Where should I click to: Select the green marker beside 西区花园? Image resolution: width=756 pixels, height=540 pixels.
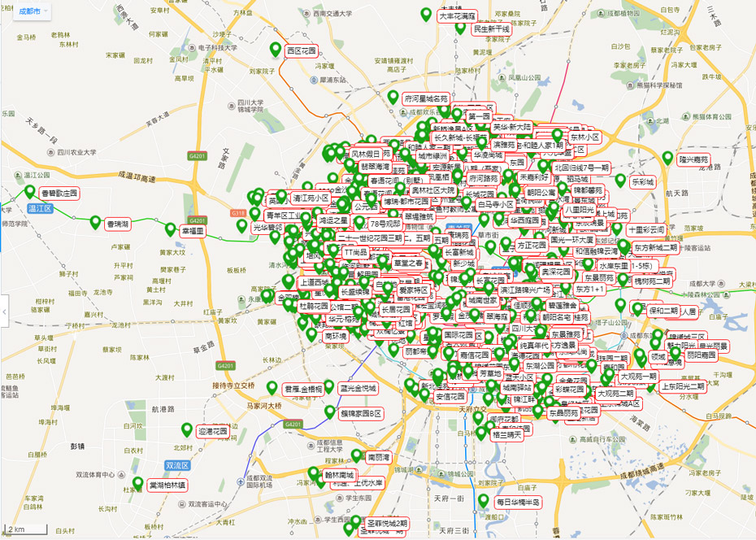coord(275,50)
